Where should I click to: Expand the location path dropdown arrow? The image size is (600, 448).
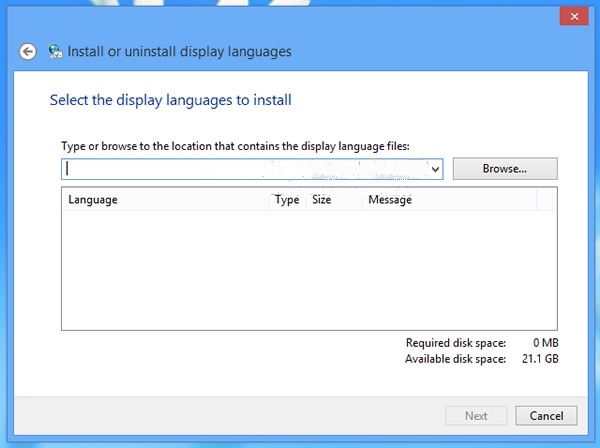[435, 170]
